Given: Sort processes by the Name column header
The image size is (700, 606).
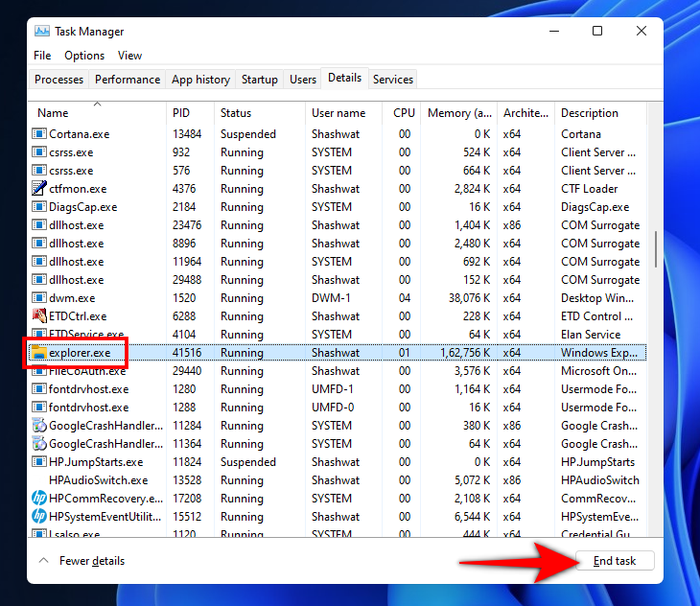Looking at the screenshot, I should click(53, 113).
